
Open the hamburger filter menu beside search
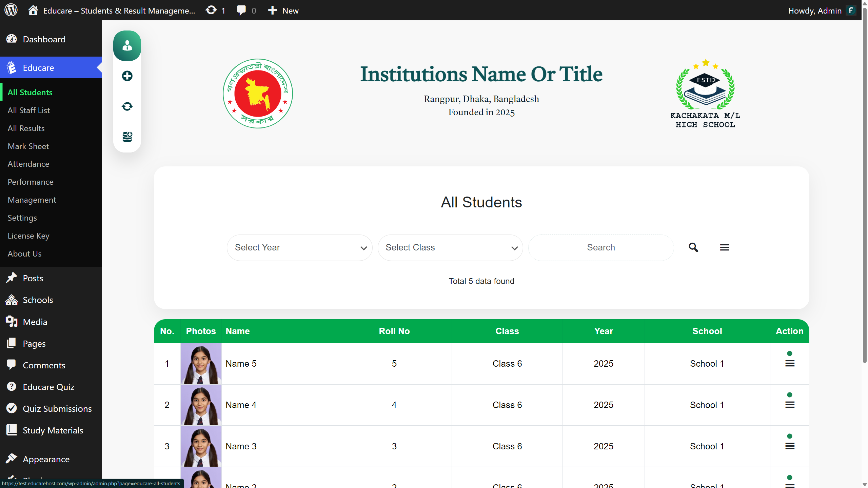coord(725,247)
